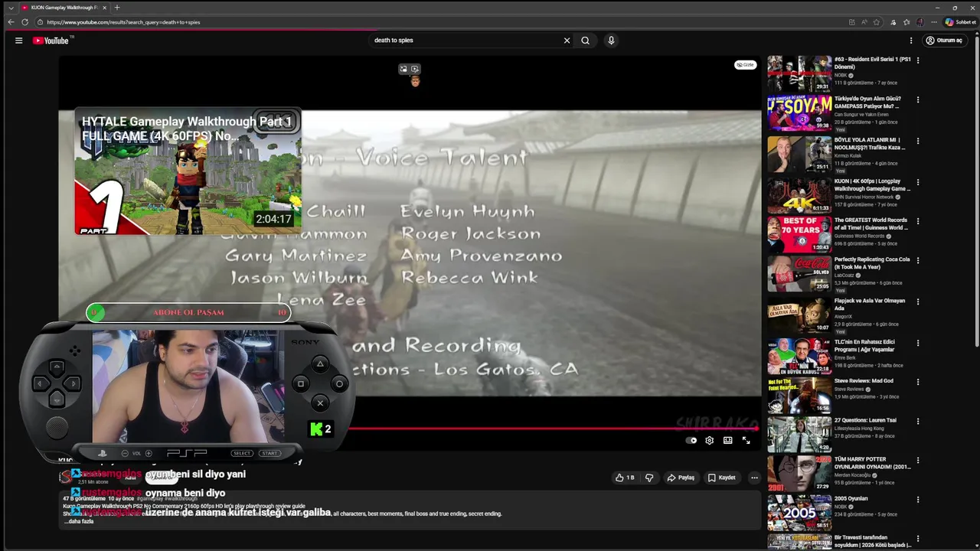Open options for Türkiye'de Oyun Alım Gücü
The height and width of the screenshot is (551, 980).
[x=918, y=99]
